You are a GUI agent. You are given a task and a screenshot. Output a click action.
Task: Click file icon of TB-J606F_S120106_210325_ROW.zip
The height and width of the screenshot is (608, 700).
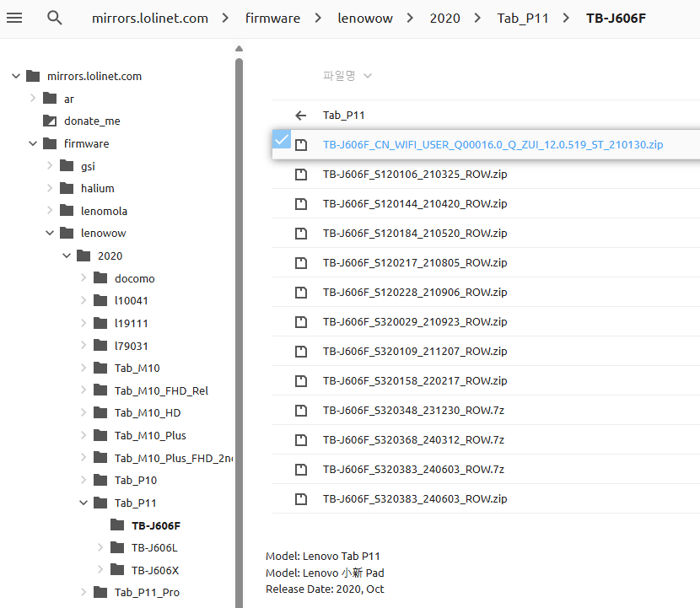pyautogui.click(x=301, y=175)
